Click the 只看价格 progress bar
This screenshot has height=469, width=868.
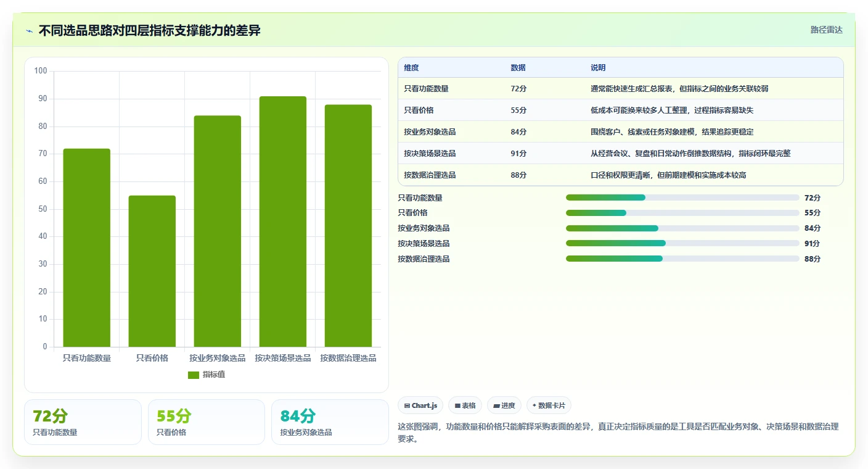682,213
